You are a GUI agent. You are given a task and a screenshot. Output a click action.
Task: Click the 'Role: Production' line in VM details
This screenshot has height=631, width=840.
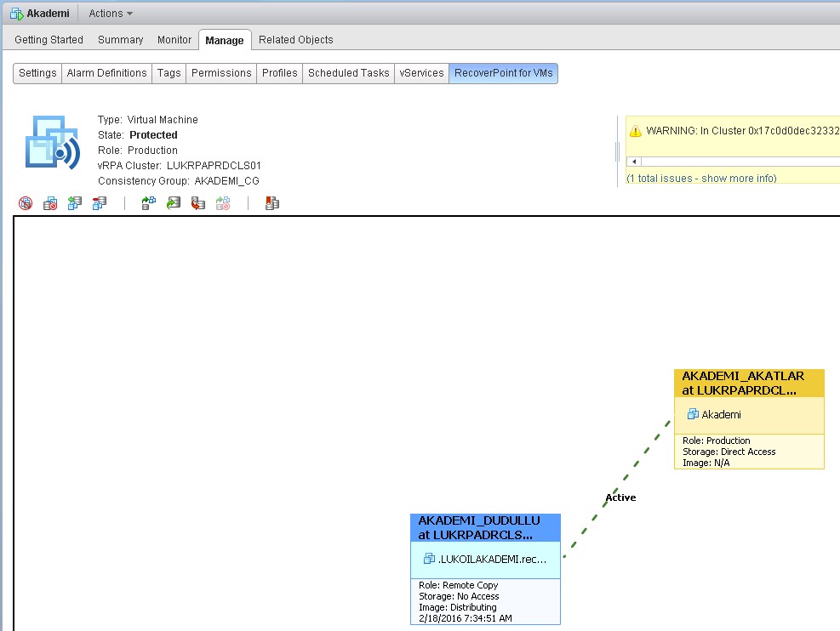click(x=138, y=151)
